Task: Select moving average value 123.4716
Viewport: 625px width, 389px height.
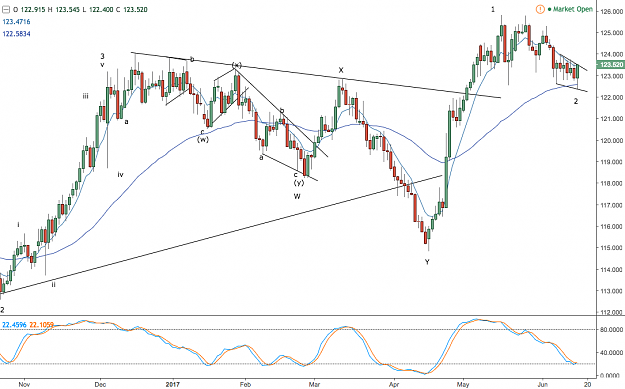Action: 16,22
